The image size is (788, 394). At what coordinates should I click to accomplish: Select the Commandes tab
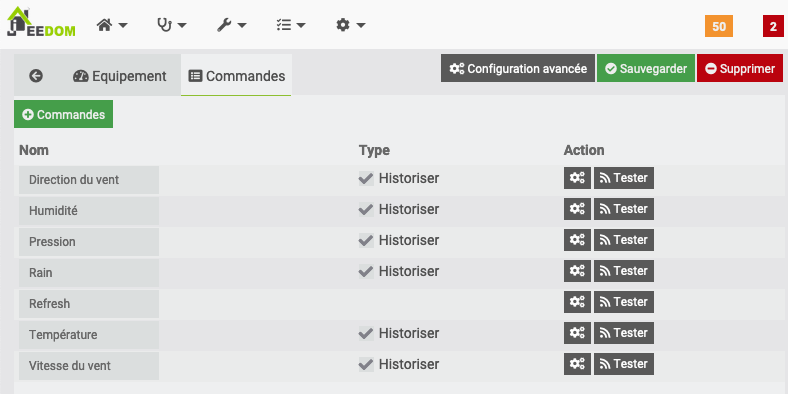(x=236, y=76)
